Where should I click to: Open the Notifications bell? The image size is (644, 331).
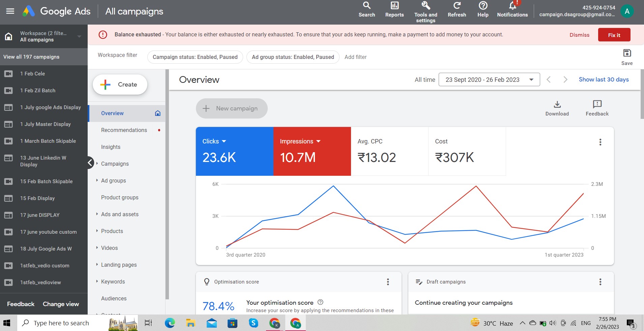coord(512,9)
